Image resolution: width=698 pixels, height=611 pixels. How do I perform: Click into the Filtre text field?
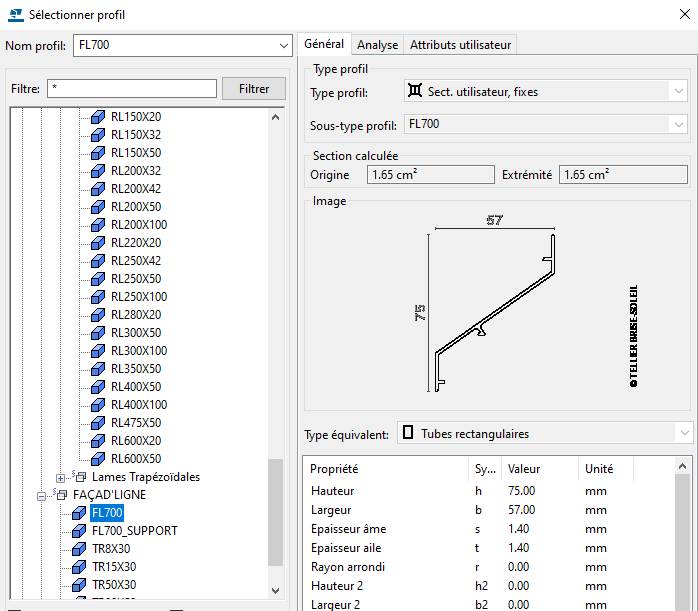click(131, 89)
